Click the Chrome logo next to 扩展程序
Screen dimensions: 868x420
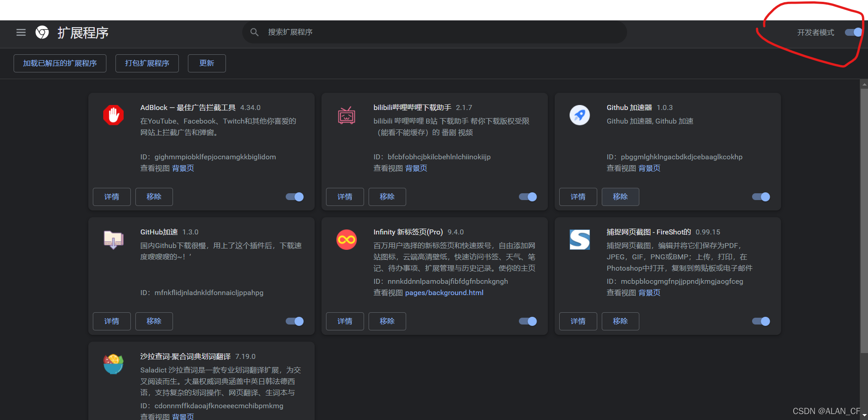[42, 32]
